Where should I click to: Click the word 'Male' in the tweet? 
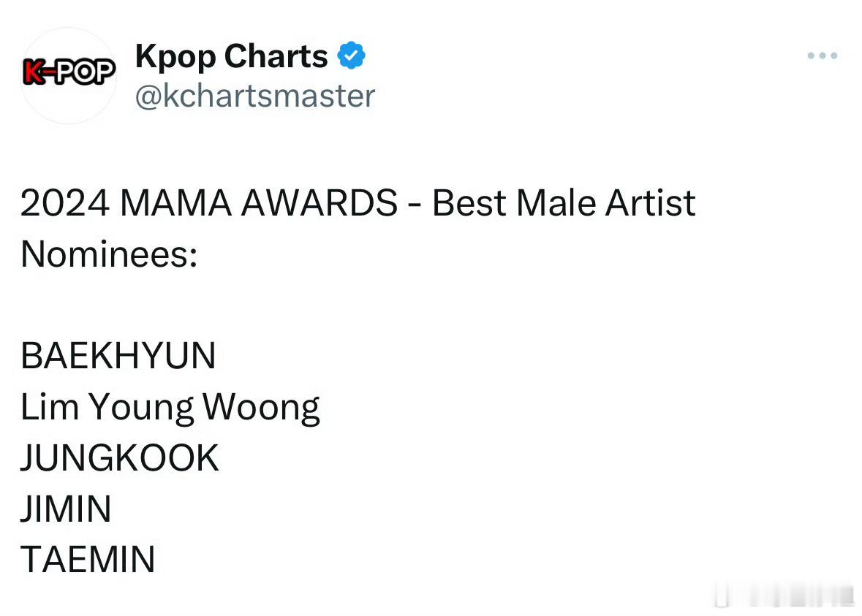point(556,202)
